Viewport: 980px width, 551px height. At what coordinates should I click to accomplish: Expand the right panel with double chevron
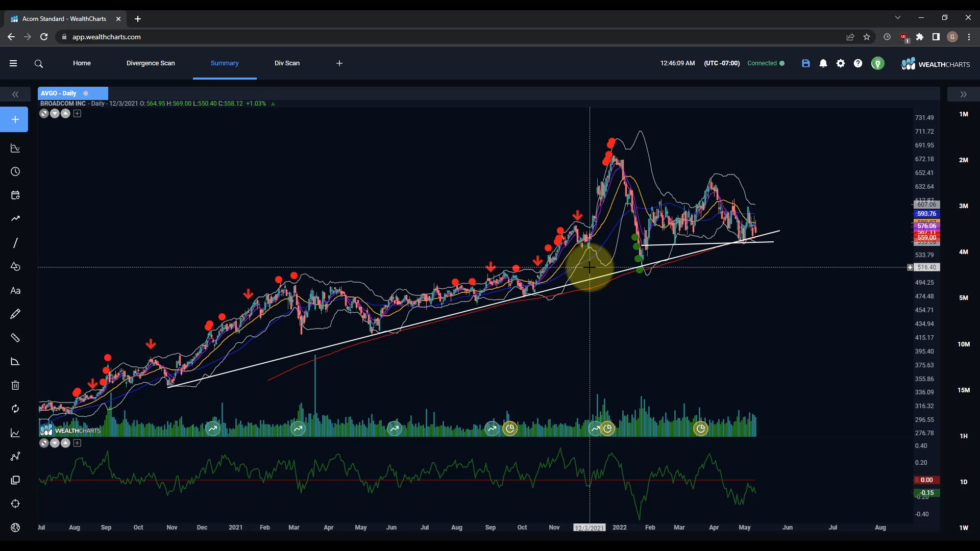pos(964,94)
